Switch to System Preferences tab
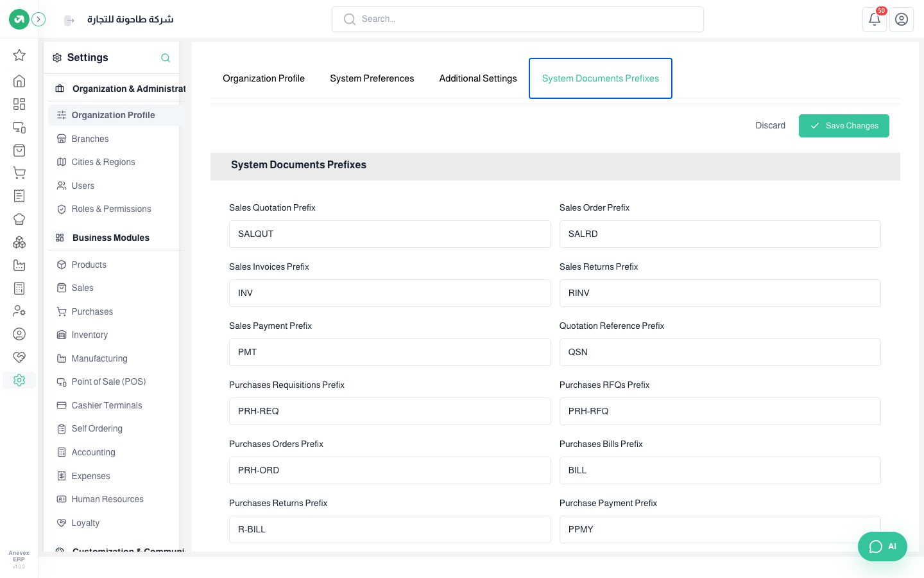924x578 pixels. [x=372, y=78]
